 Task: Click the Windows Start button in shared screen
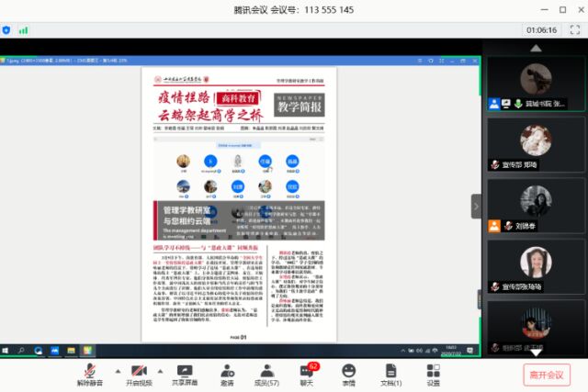pos(6,351)
